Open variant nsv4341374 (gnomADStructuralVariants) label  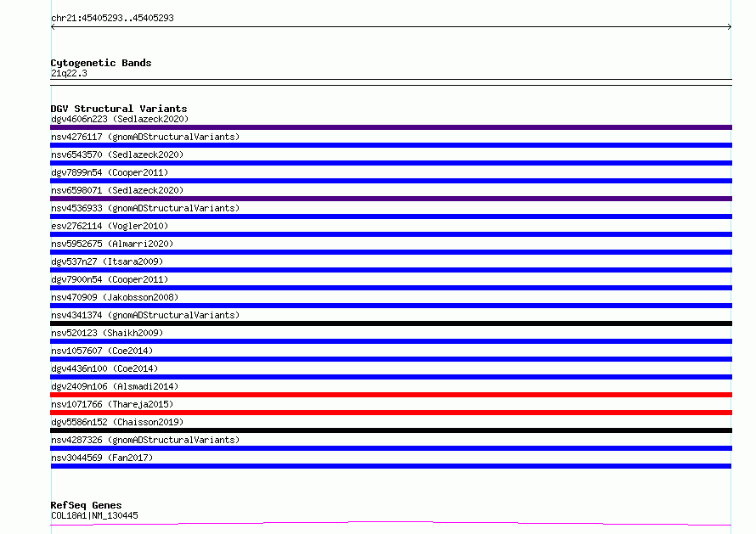(x=145, y=315)
